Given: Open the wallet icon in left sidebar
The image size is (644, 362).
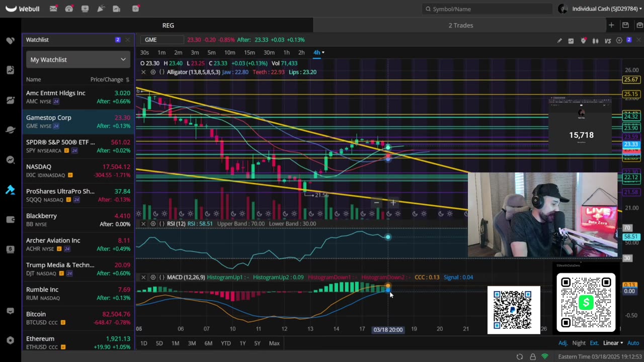Looking at the screenshot, I should pos(11,220).
